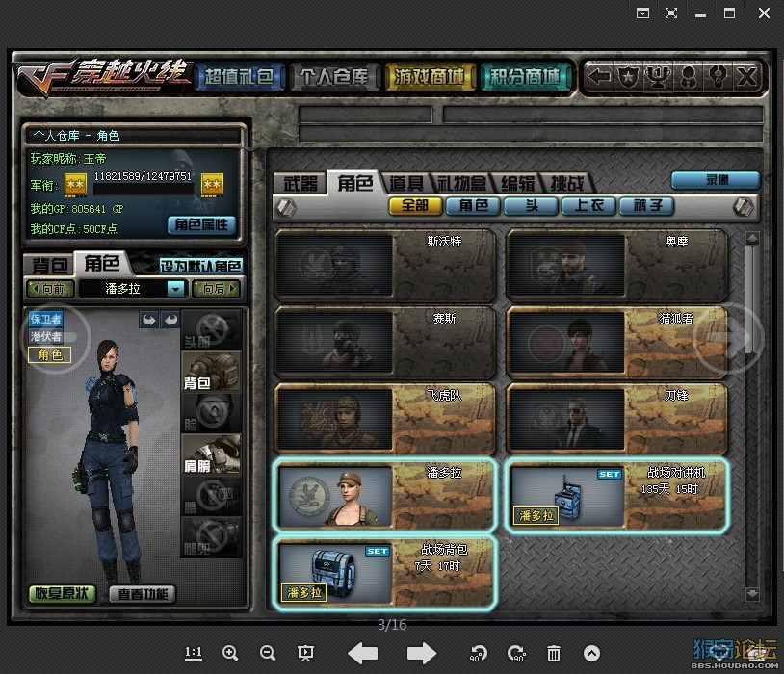Open the viewer window dropdown menu icon
The height and width of the screenshot is (674, 784).
[642, 13]
